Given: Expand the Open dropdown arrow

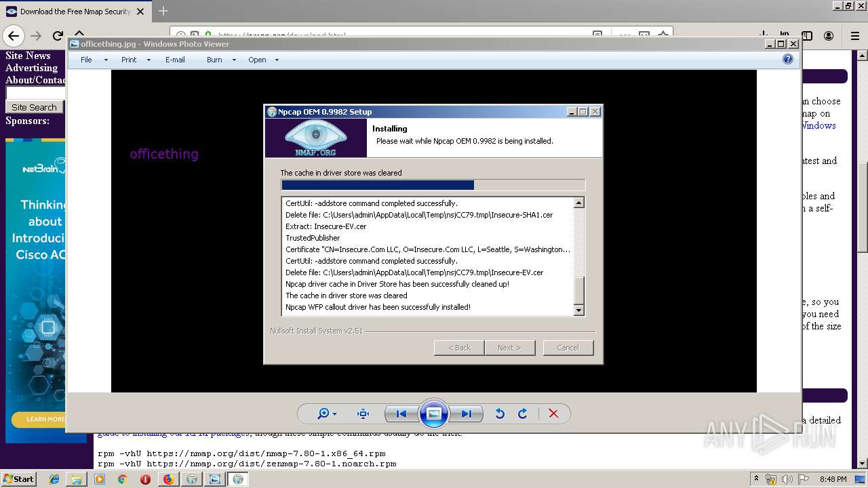Looking at the screenshot, I should pyautogui.click(x=277, y=60).
